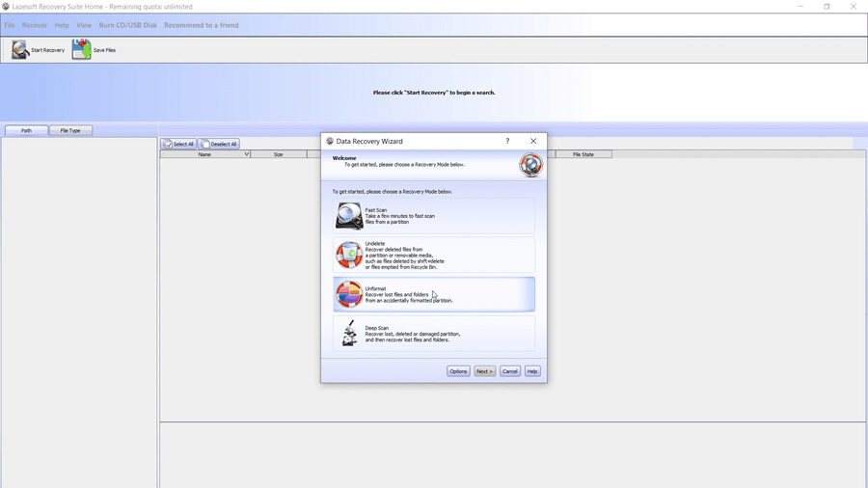Viewport: 868px width, 488px height.
Task: Open the Help menu
Action: 62,25
